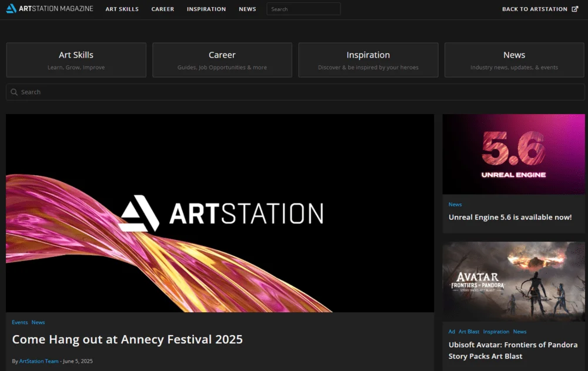Go to News in the top navigation bar
588x371 pixels.
(x=247, y=9)
